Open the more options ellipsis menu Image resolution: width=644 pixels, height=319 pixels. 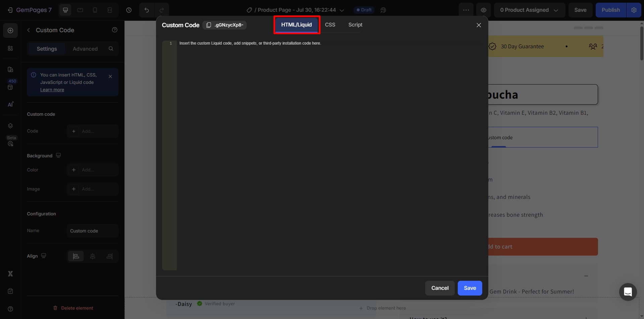[466, 10]
